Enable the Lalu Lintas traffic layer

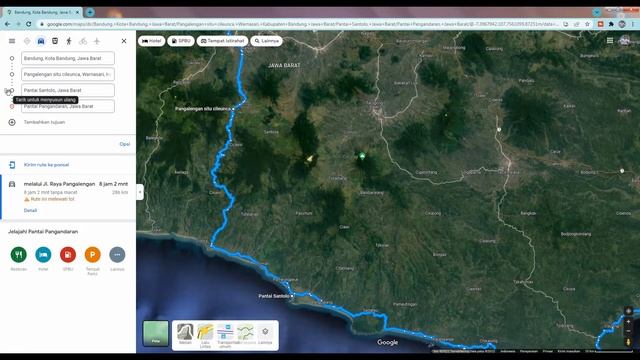coord(205,336)
